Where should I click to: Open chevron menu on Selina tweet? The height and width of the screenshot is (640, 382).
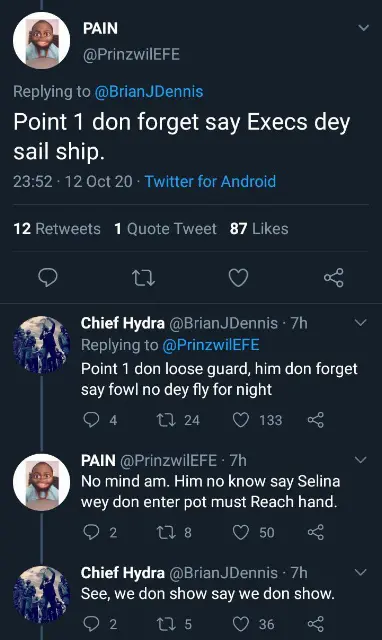(361, 460)
